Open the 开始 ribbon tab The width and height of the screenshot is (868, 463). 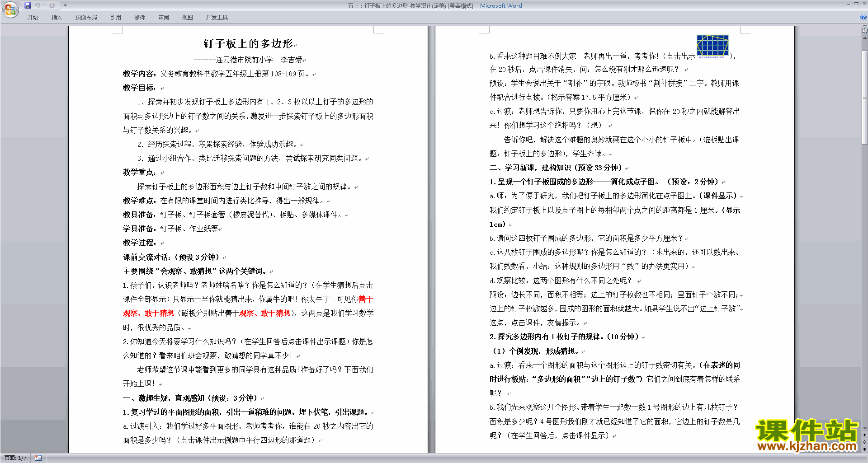coord(33,17)
